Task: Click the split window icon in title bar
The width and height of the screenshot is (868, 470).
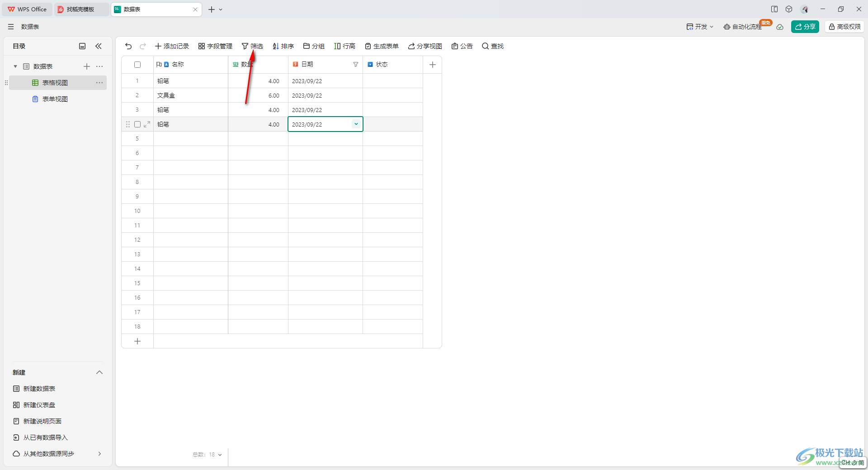Action: pyautogui.click(x=774, y=9)
